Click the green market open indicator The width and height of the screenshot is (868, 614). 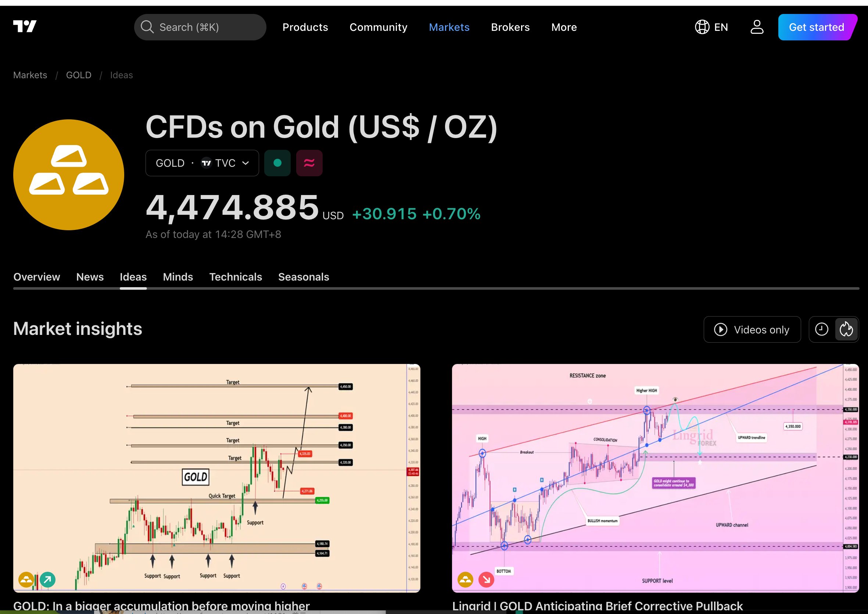[277, 163]
